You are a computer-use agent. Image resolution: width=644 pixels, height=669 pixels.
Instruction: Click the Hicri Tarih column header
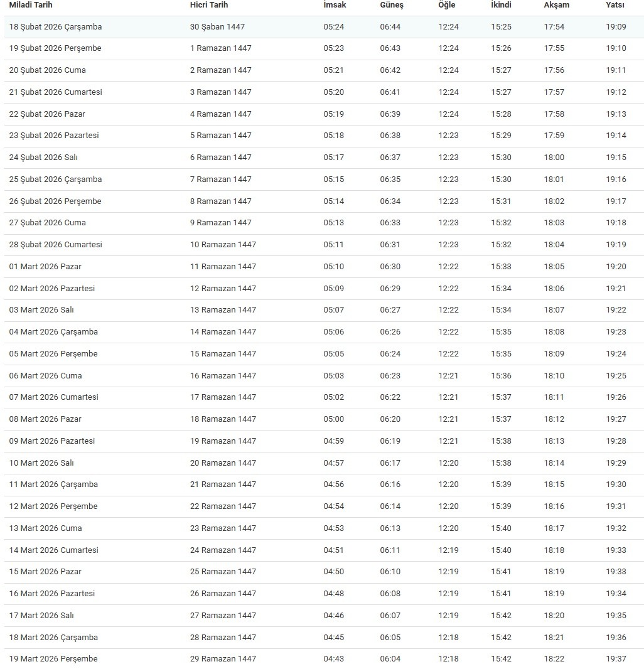(209, 5)
